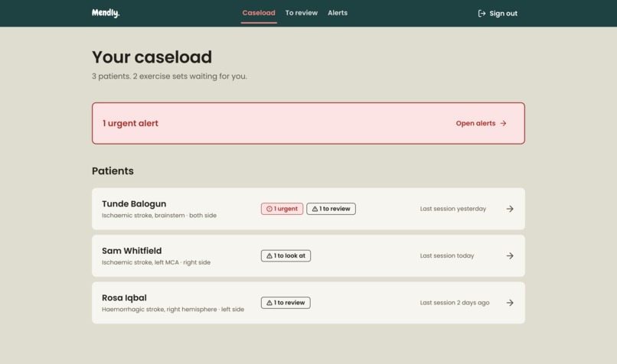Image resolution: width=617 pixels, height=364 pixels.
Task: Click the Mendly logo
Action: [106, 13]
